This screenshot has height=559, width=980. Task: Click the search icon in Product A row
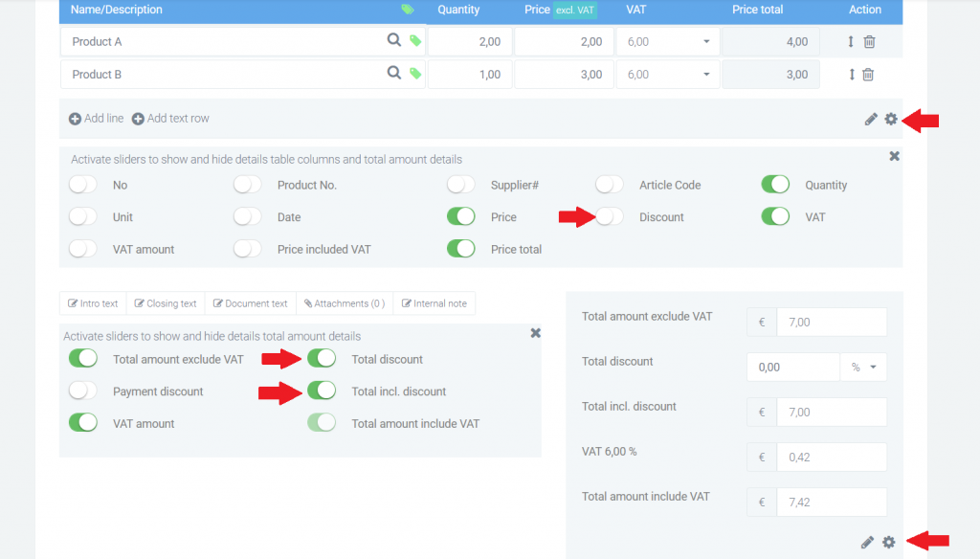point(393,40)
